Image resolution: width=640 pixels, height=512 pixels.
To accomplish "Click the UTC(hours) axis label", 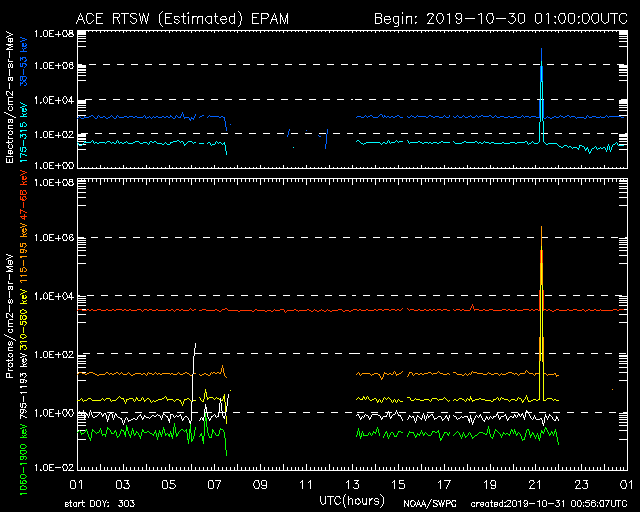I will pyautogui.click(x=353, y=497).
